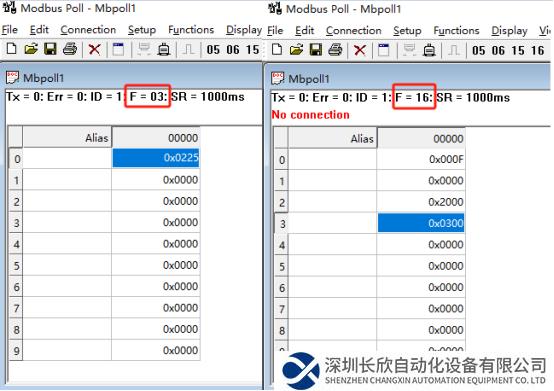Open file icon in left toolbar
554x391 pixels.
tap(31, 49)
